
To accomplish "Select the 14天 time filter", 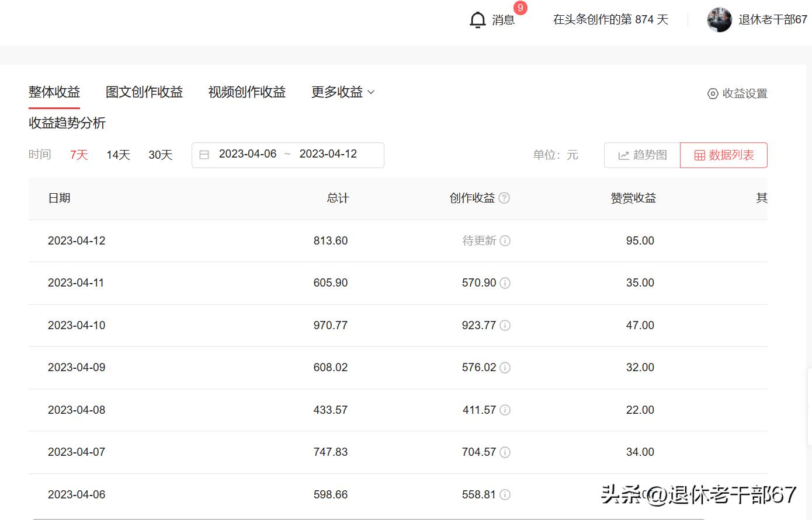I will (117, 155).
